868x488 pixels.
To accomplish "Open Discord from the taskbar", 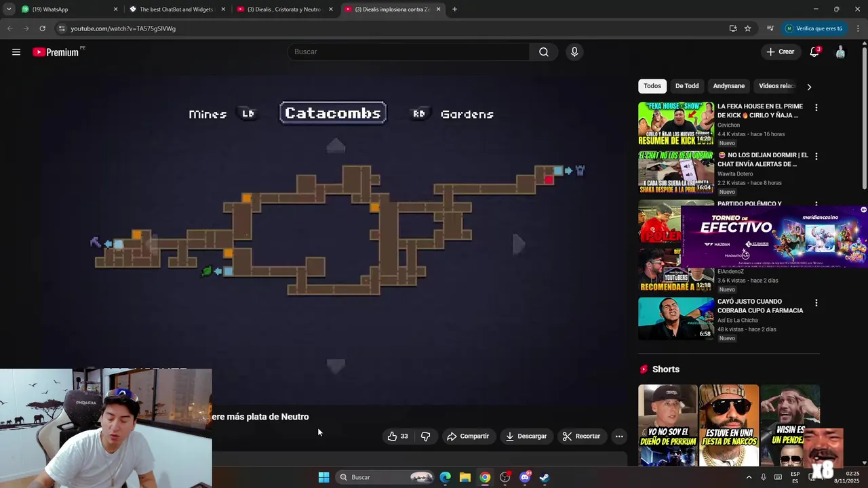I will (525, 477).
